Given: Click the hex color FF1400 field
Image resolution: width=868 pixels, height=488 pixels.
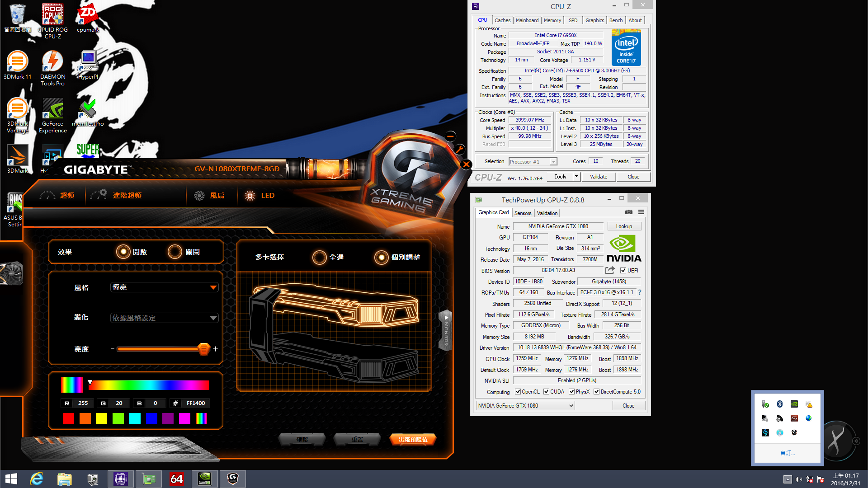Looking at the screenshot, I should [196, 403].
